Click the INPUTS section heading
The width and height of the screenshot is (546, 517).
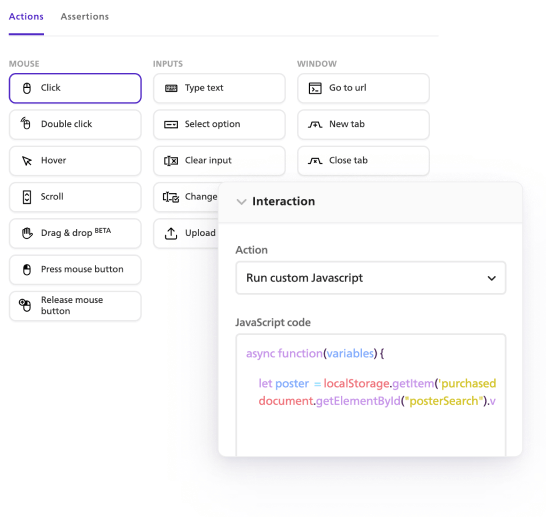coord(168,64)
